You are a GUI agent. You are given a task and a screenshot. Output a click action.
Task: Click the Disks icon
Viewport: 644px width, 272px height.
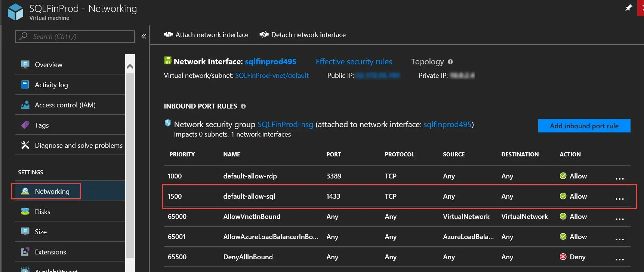(x=25, y=211)
